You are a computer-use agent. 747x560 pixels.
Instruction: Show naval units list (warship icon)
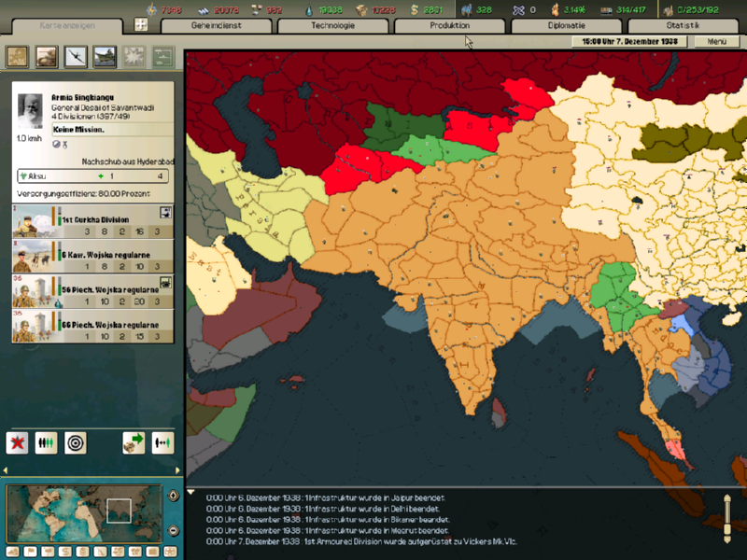pyautogui.click(x=105, y=57)
